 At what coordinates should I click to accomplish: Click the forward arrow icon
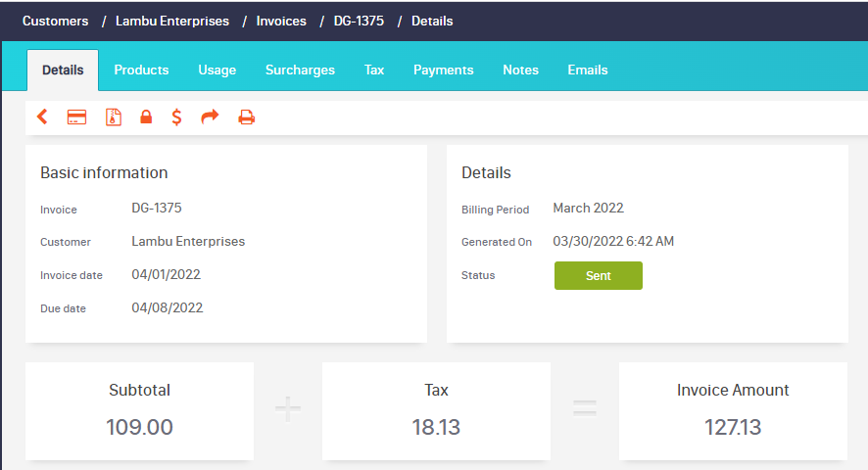pyautogui.click(x=210, y=117)
